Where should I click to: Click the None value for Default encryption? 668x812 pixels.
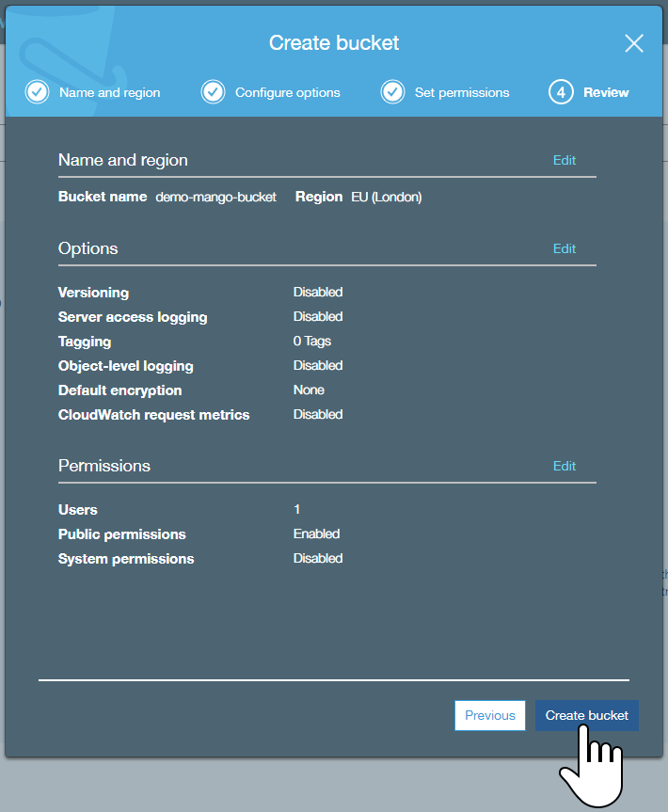click(x=309, y=390)
